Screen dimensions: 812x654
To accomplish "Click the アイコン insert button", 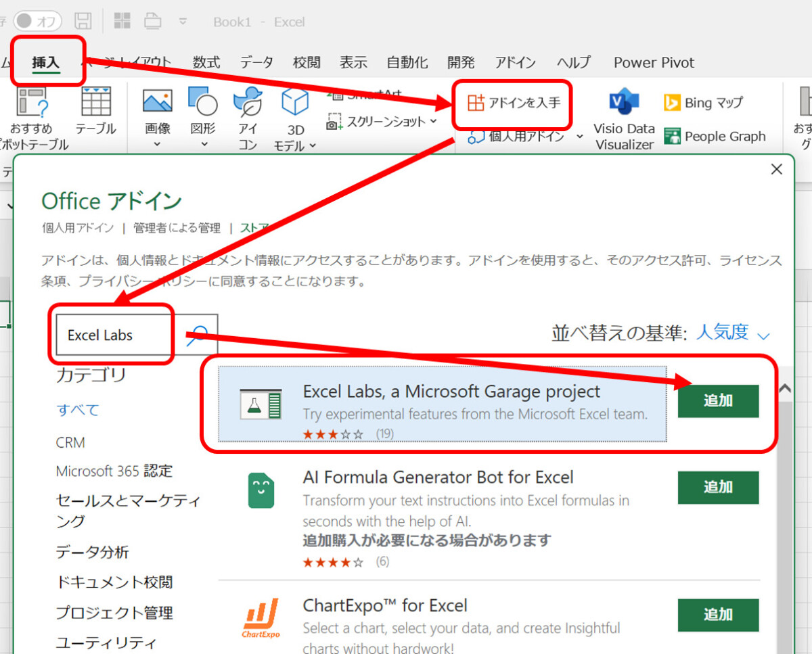I will pos(248,118).
